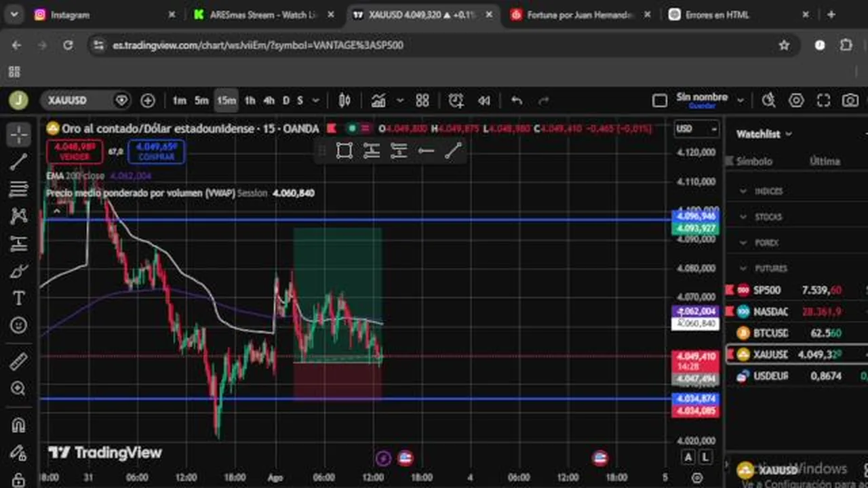Activate the zoom-in magnifier tool
The width and height of the screenshot is (868, 488).
click(18, 388)
